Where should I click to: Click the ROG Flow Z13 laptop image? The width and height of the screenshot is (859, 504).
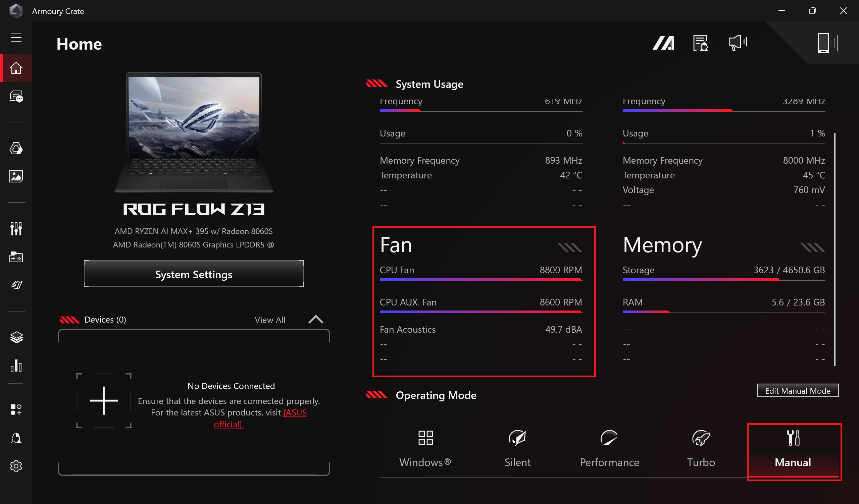point(194,132)
